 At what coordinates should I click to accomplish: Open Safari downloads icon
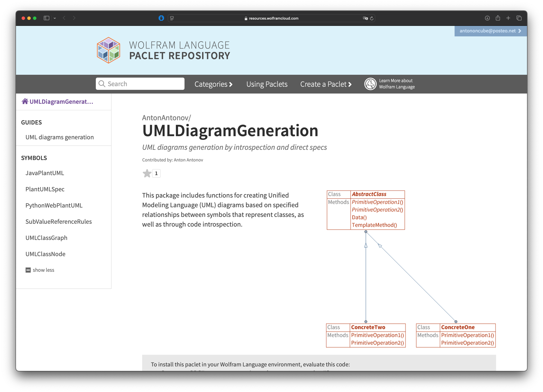point(487,18)
